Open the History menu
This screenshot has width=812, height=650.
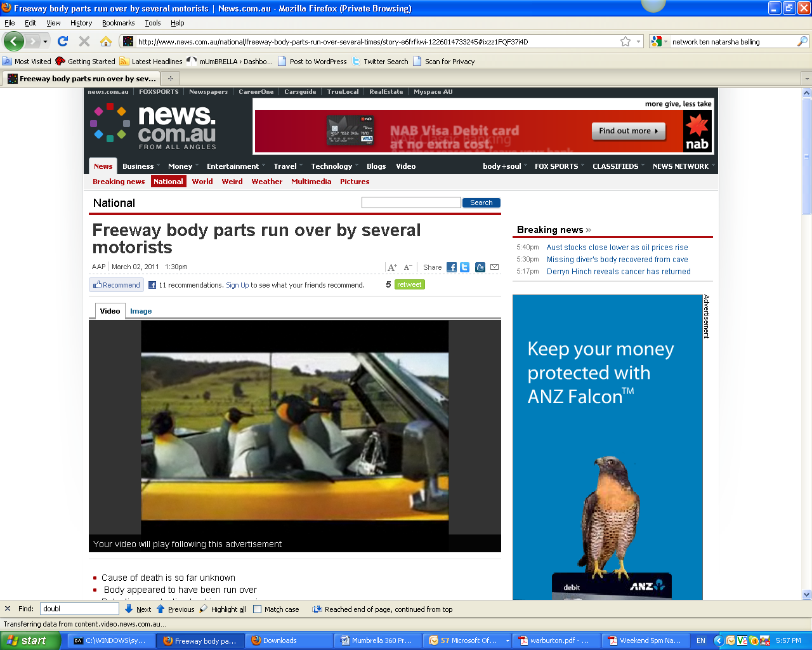click(81, 23)
